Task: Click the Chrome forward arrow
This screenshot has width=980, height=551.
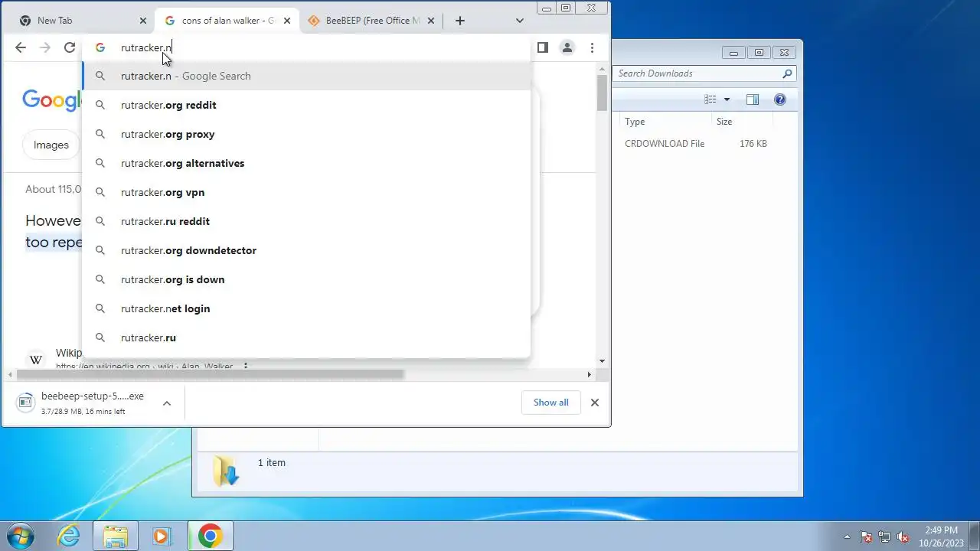Action: click(x=45, y=47)
